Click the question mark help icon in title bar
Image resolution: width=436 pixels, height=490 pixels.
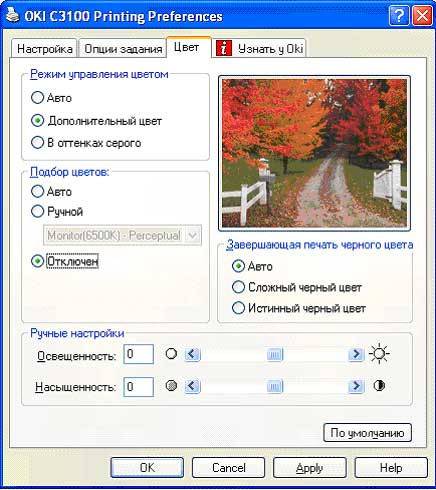point(398,15)
